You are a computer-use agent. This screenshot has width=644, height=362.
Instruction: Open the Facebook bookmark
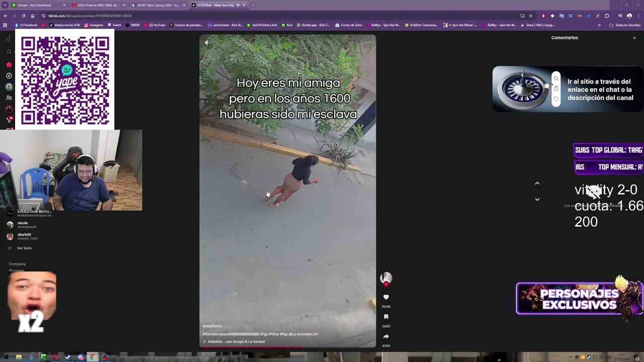point(26,25)
